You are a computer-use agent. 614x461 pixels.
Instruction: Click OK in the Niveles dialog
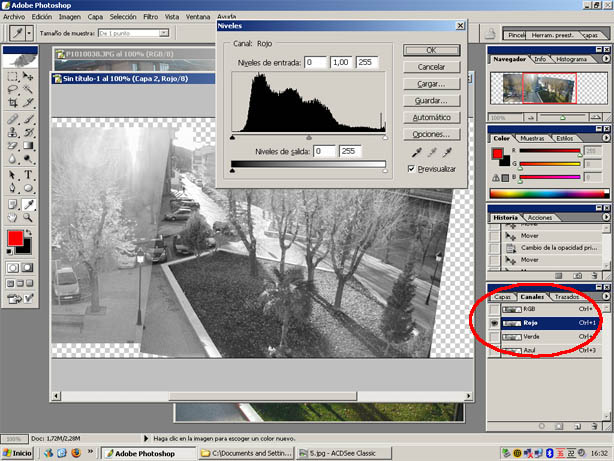point(430,50)
